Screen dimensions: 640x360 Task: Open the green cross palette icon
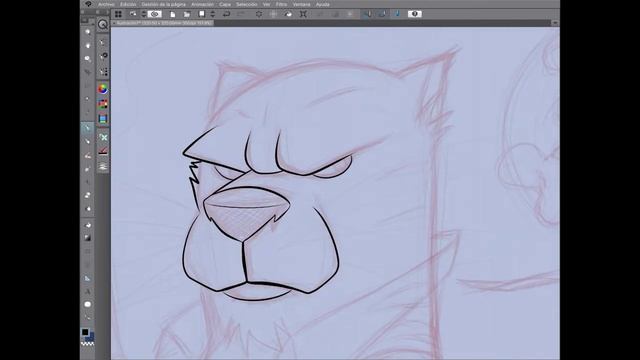(103, 138)
